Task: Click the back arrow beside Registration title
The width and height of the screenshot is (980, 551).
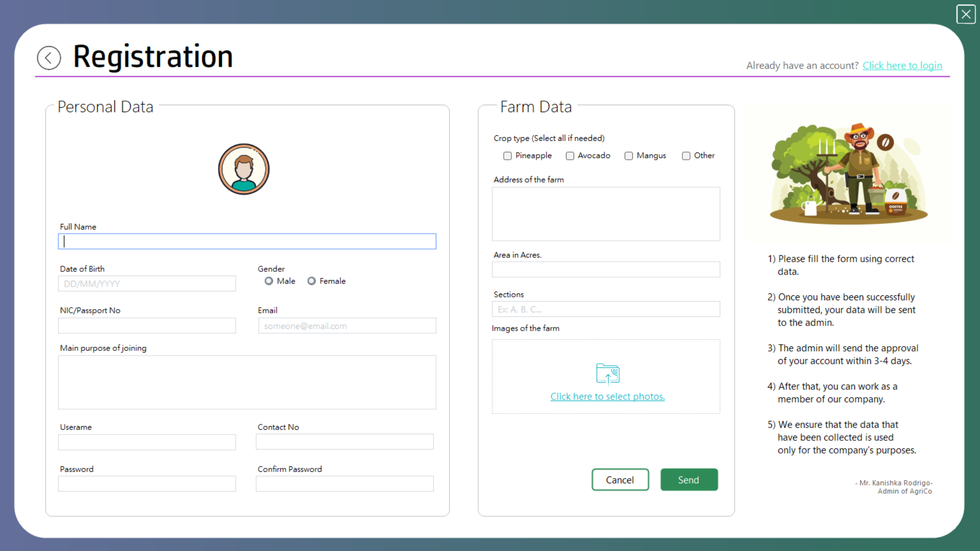Action: click(x=48, y=58)
